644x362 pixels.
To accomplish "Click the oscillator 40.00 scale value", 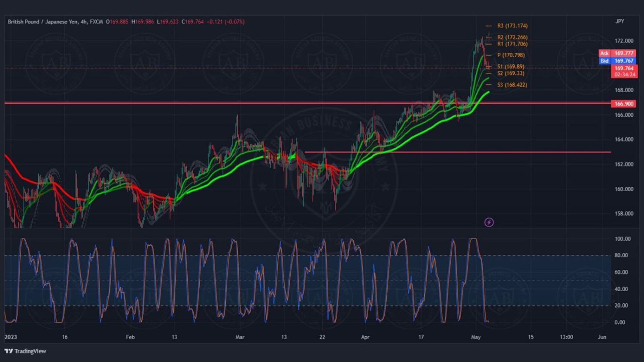I will (621, 289).
